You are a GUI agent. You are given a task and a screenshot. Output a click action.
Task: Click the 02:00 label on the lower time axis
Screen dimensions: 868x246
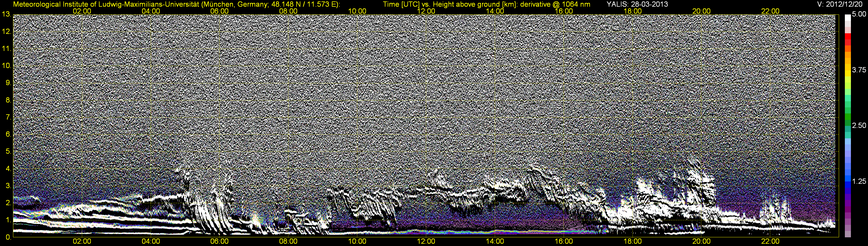pyautogui.click(x=82, y=241)
